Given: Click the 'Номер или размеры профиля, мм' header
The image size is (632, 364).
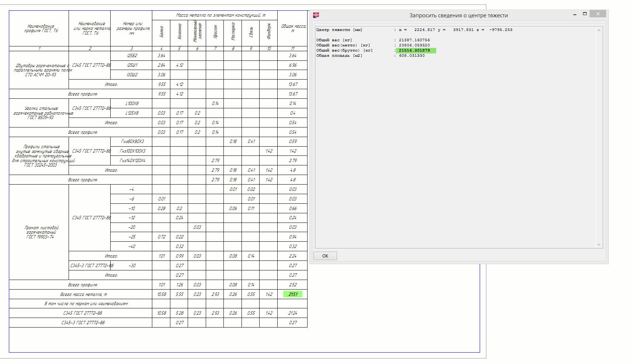Looking at the screenshot, I should coord(132,28).
